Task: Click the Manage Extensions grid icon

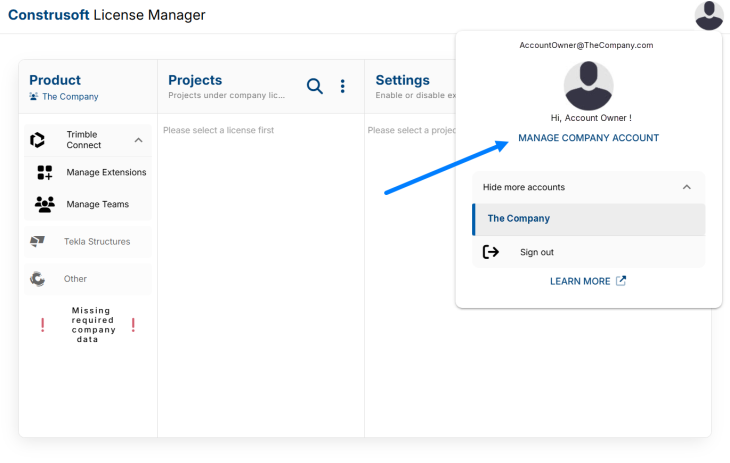Action: point(45,172)
